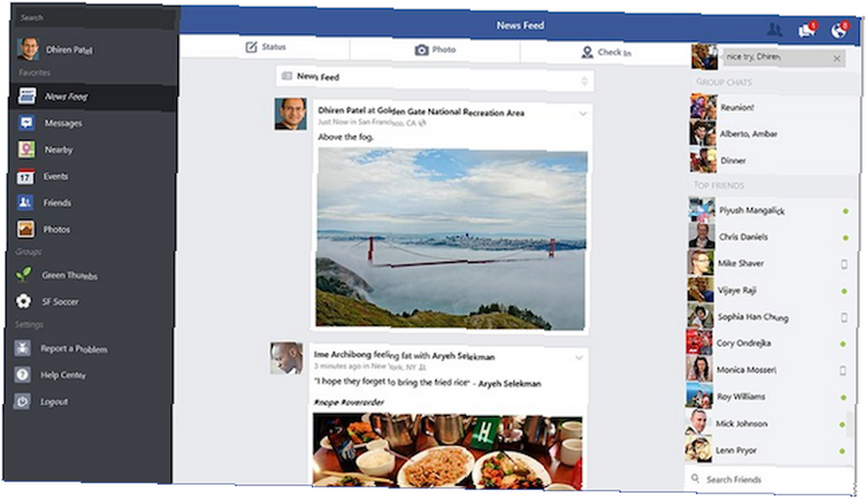Click the Check In location pin icon
This screenshot has width=868, height=498.
coord(587,53)
